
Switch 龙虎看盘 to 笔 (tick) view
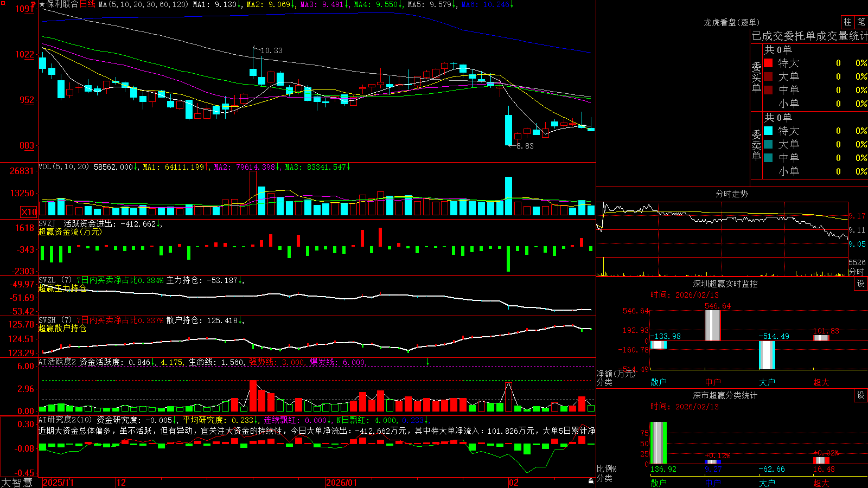[861, 22]
